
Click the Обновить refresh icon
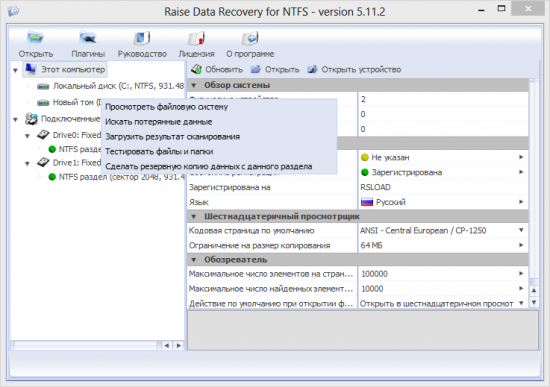coord(196,69)
